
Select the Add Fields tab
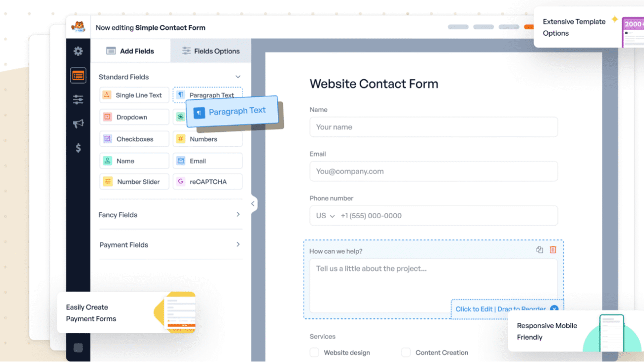click(x=130, y=51)
